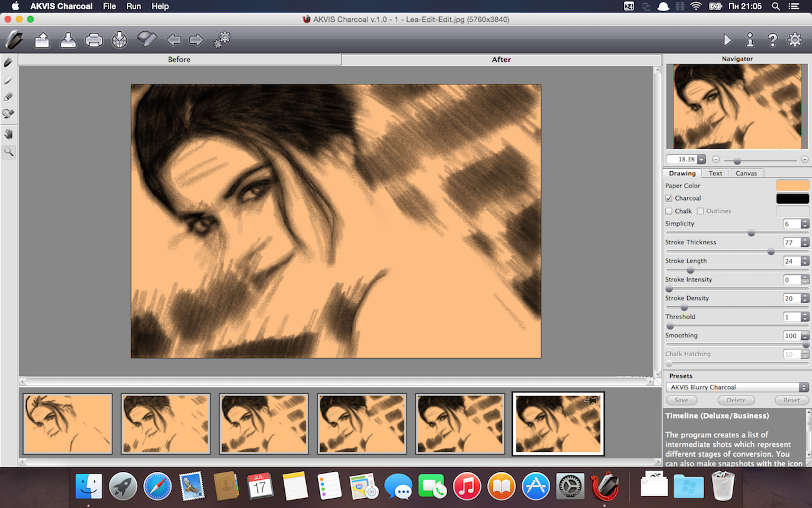Toggle the Outlines checkbox
This screenshot has height=508, width=812.
point(700,211)
